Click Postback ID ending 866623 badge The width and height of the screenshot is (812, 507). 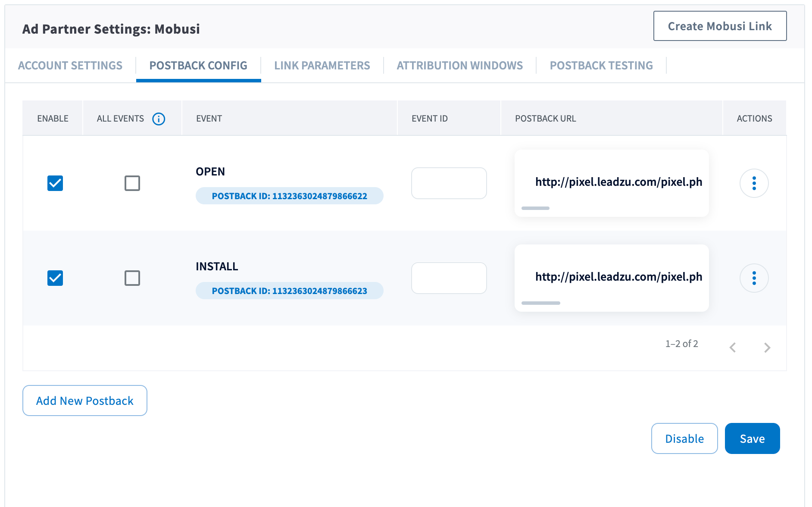290,291
